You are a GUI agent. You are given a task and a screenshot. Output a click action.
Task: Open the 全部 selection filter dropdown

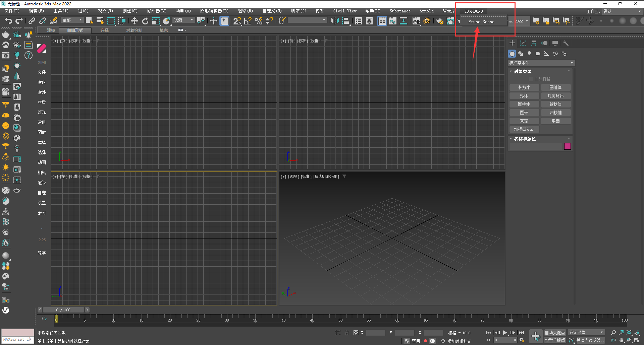72,20
